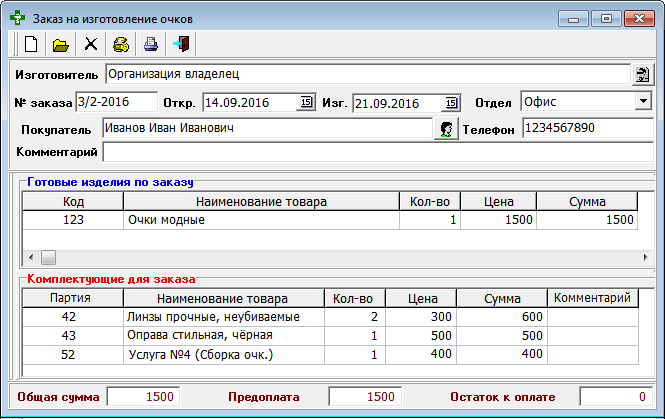This screenshot has height=419, width=665.
Task: Pick a customer via person icon button
Action: 446,129
